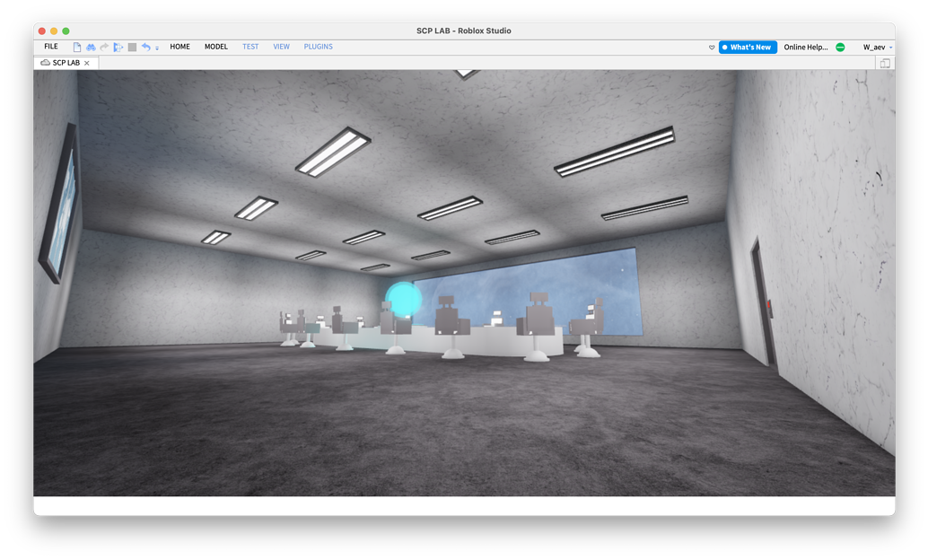Open the W_aev account dropdown
This screenshot has height=560, width=928.
[x=875, y=47]
